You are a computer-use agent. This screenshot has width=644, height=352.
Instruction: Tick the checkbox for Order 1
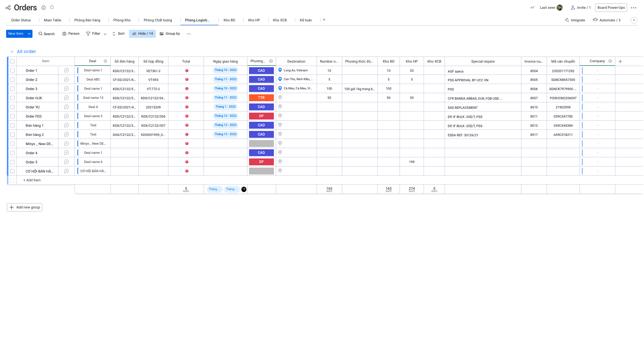[x=13, y=71]
